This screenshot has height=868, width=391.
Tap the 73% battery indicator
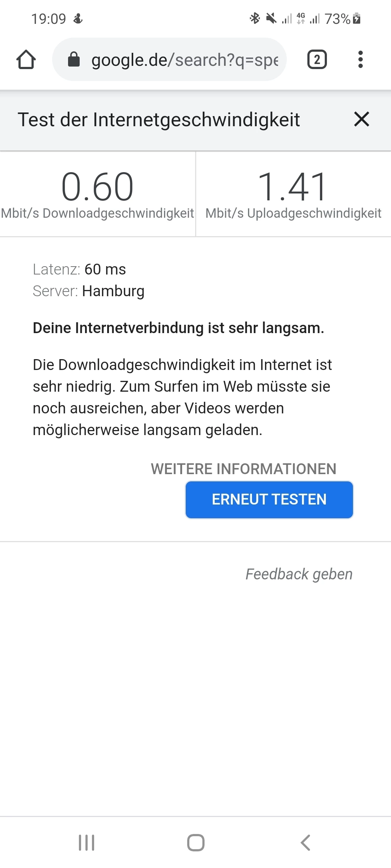click(x=342, y=18)
